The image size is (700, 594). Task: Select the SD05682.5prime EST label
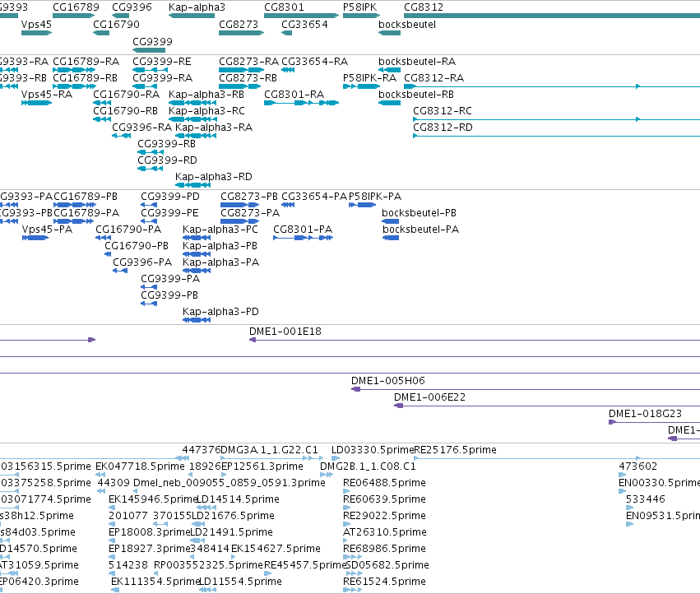click(x=387, y=565)
